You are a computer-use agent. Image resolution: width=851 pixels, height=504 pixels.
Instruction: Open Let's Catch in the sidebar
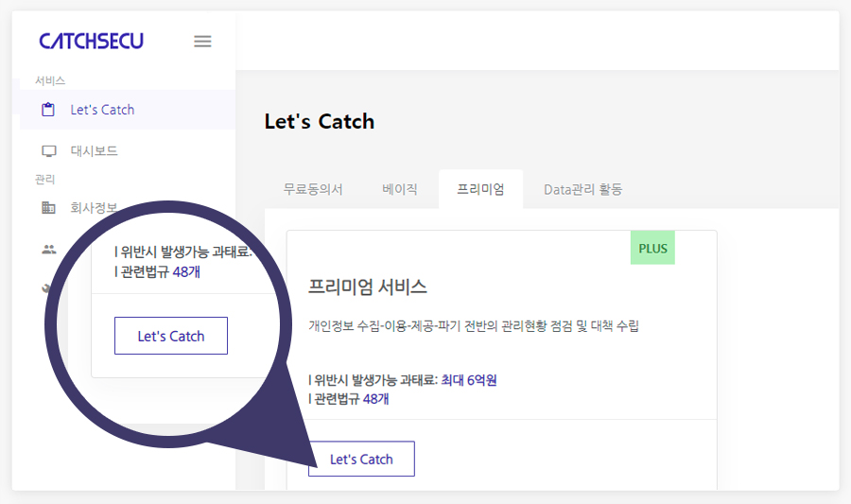click(x=128, y=110)
